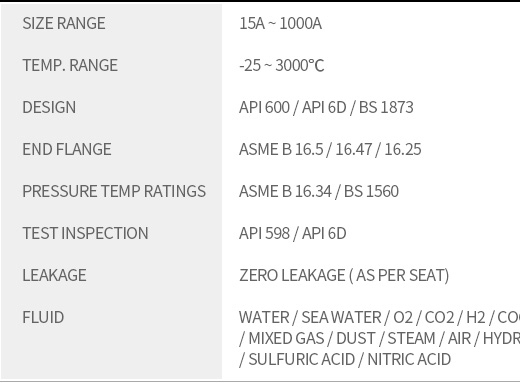Select ZERO LEAKAGE ( AS PER SEAT) text
Image resolution: width=520 pixels, height=383 pixels.
tap(344, 275)
